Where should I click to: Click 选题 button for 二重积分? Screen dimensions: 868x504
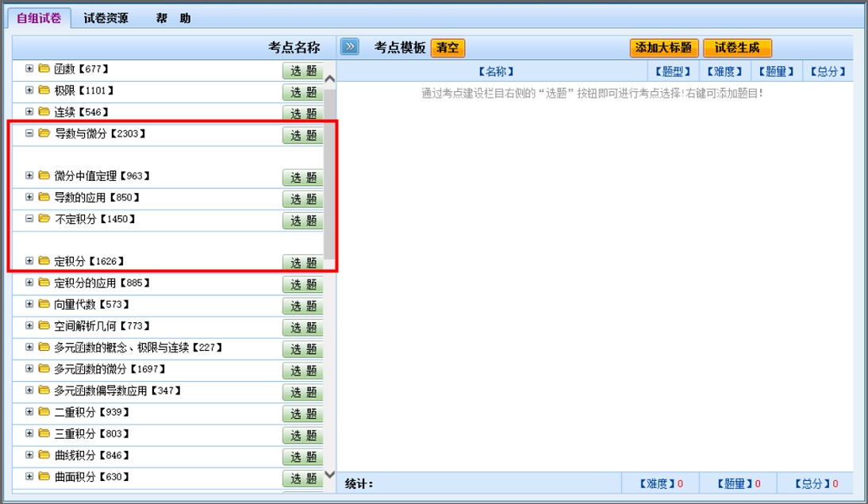(303, 414)
